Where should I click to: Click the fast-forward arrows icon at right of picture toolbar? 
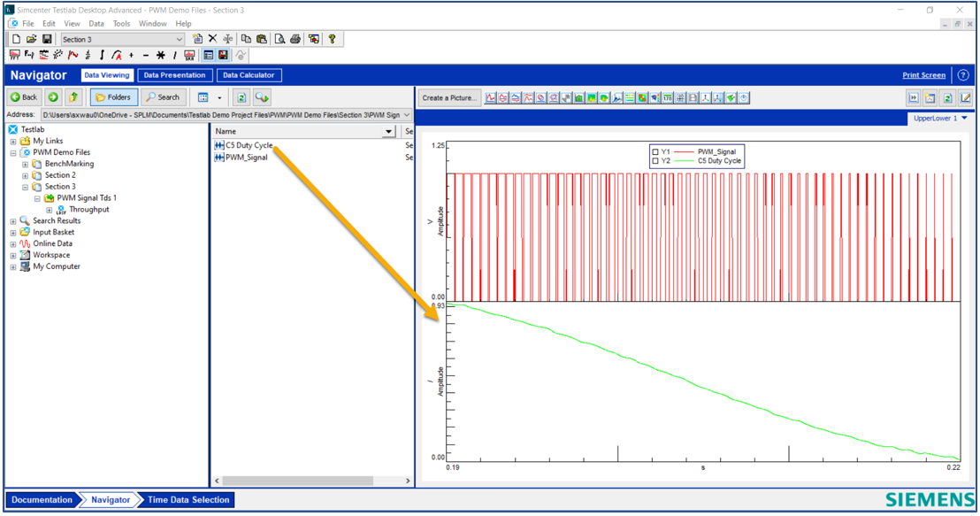(x=913, y=97)
